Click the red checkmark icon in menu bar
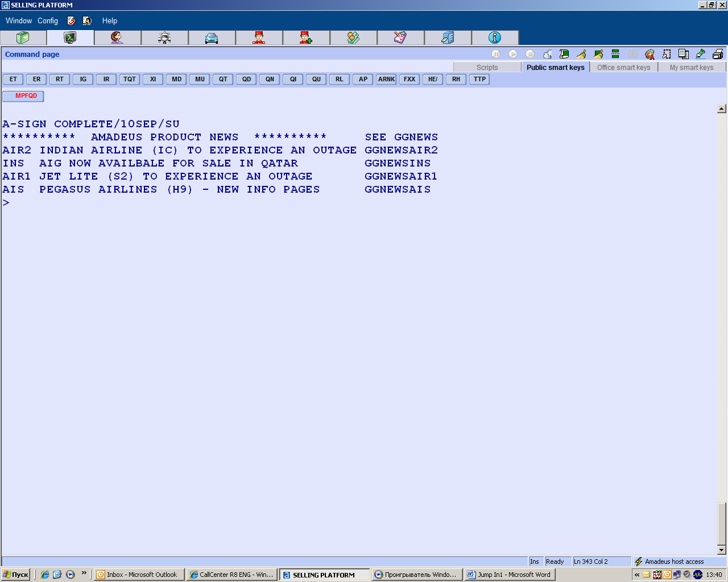Screen dimensions: 728x582 coord(72,20)
